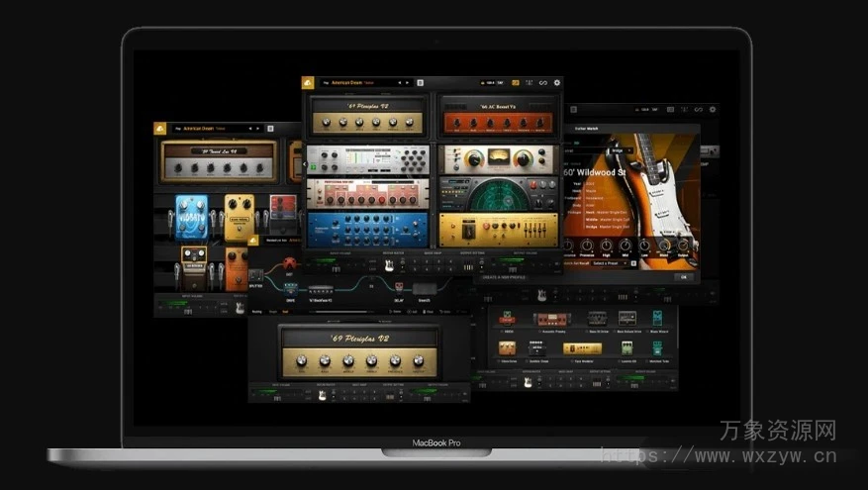Open preset list icon in left window

coord(271,129)
